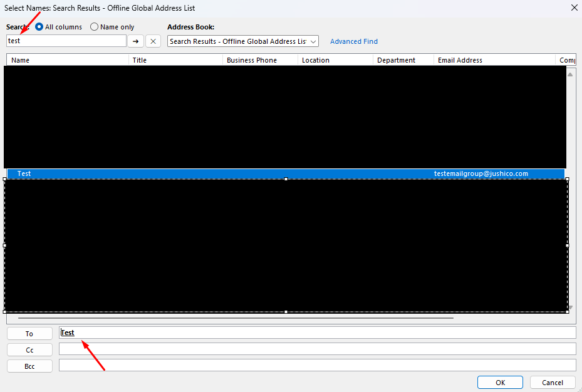Click the search go arrow button
The width and height of the screenshot is (582, 392).
click(x=135, y=41)
